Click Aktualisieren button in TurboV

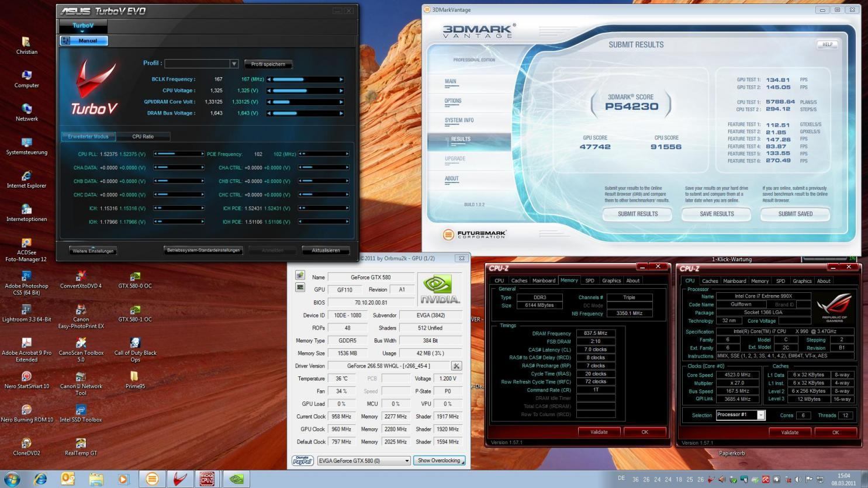(x=326, y=250)
